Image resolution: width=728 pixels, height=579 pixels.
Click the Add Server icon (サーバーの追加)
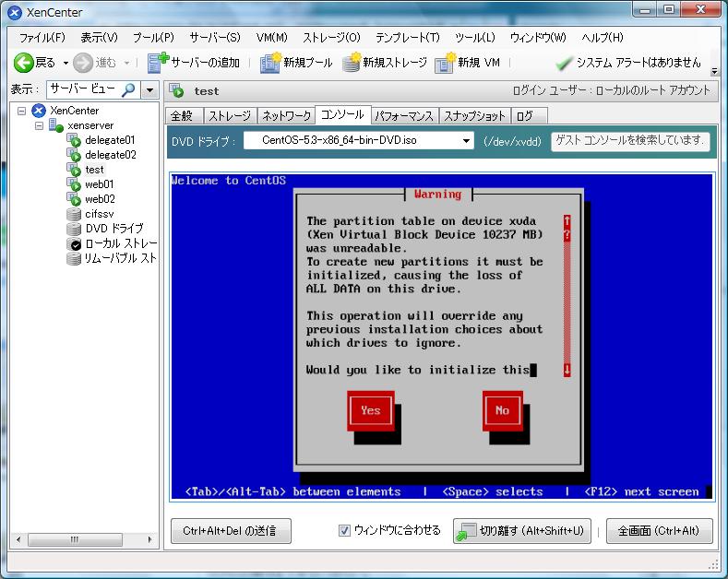(158, 63)
